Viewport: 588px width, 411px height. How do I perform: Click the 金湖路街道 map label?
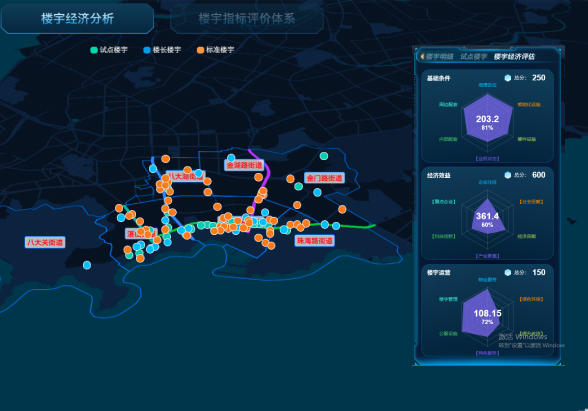(244, 165)
